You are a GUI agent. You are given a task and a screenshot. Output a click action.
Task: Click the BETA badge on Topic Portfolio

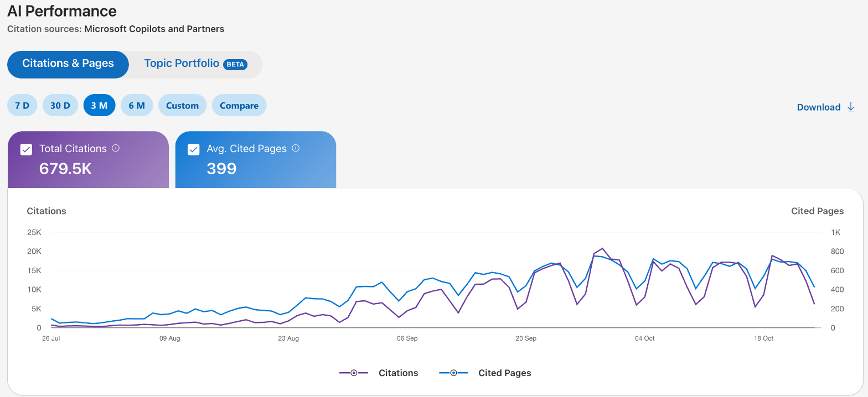(235, 65)
